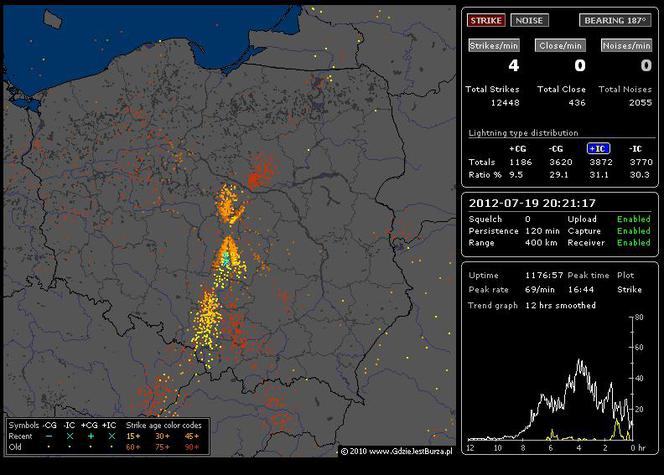Click the -IC column header
The width and height of the screenshot is (664, 475).
tap(635, 149)
